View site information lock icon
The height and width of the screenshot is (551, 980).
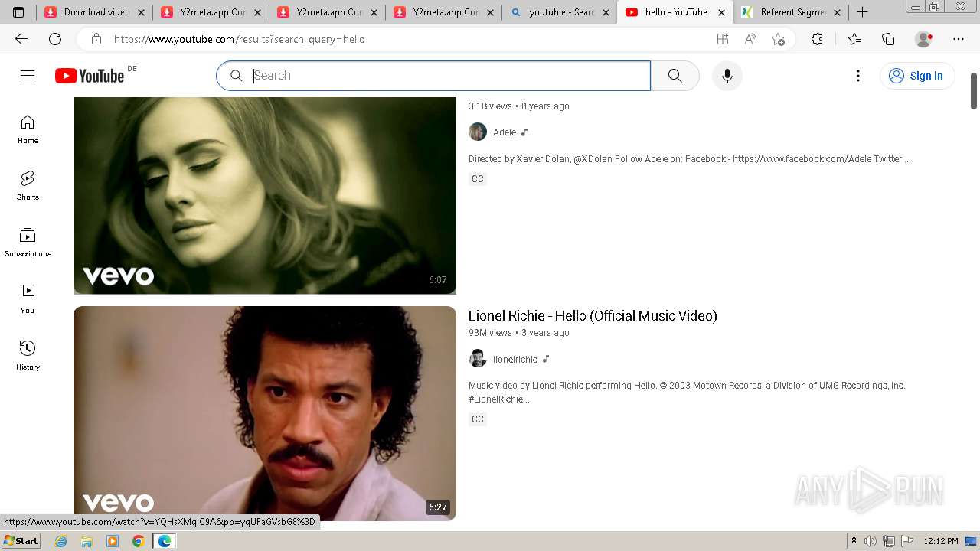coord(96,39)
